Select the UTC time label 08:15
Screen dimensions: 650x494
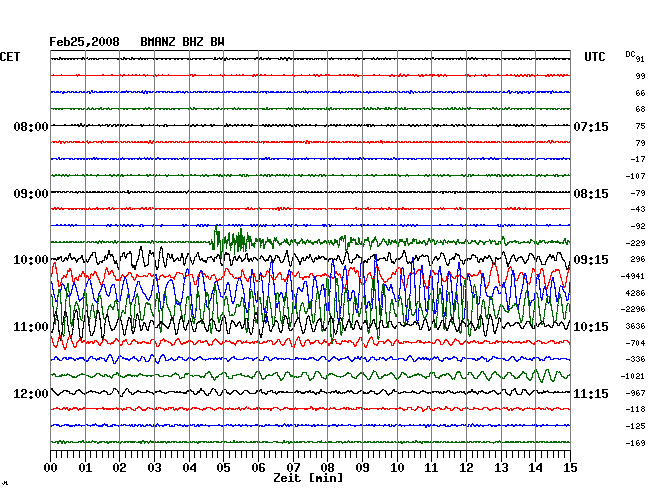(591, 194)
